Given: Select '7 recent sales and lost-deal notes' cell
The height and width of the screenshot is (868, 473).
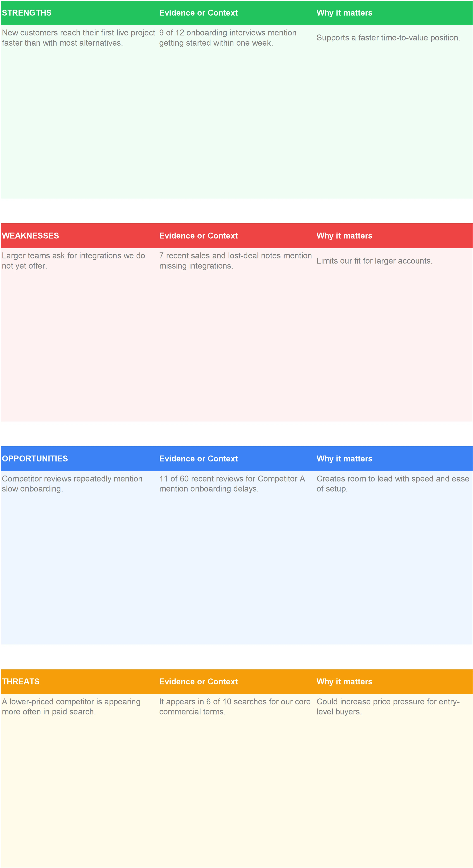Looking at the screenshot, I should (237, 260).
